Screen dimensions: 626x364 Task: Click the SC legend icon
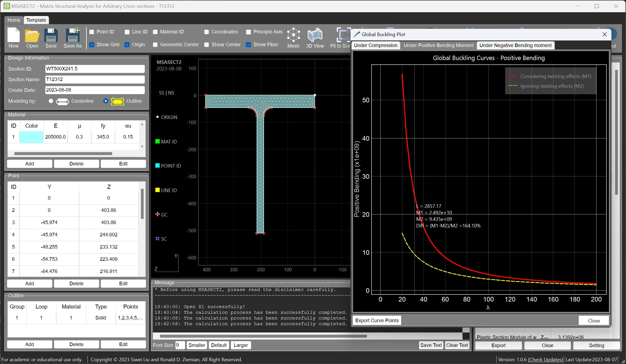click(157, 239)
